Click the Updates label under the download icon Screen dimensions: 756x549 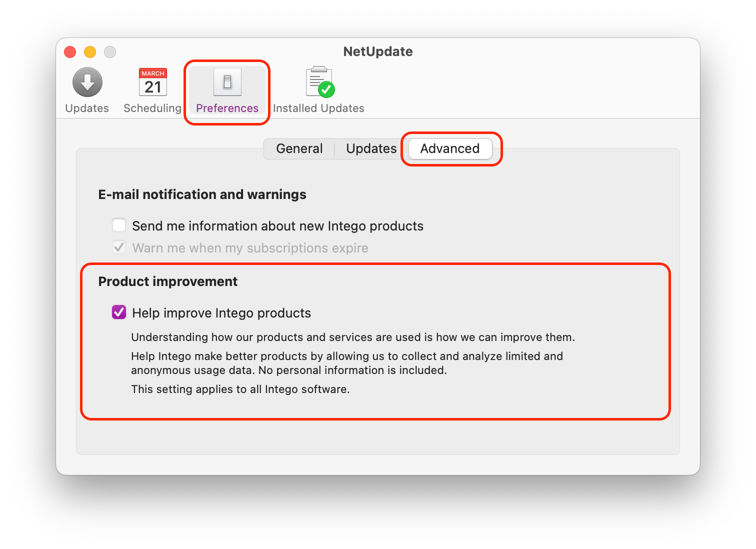[x=86, y=107]
